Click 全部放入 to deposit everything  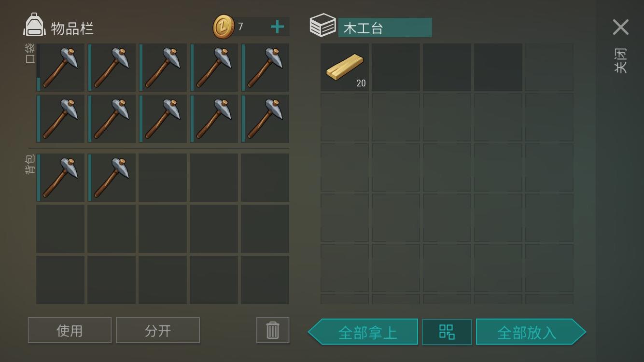pyautogui.click(x=531, y=332)
